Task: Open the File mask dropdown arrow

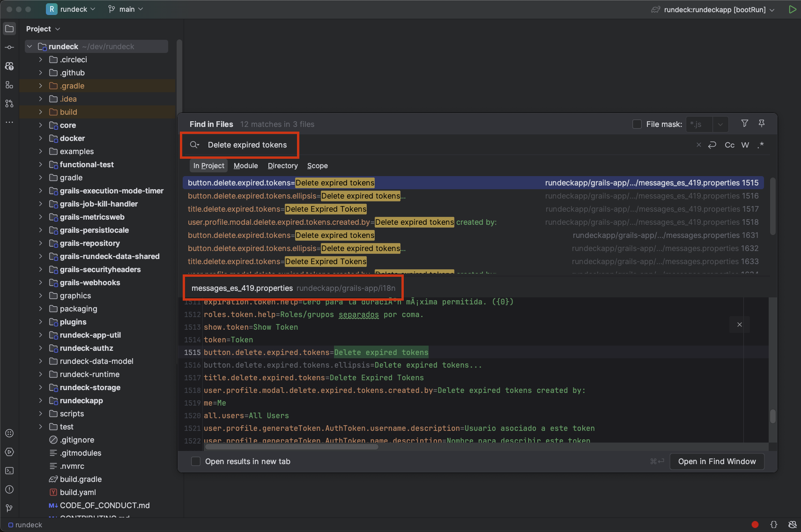Action: 720,124
